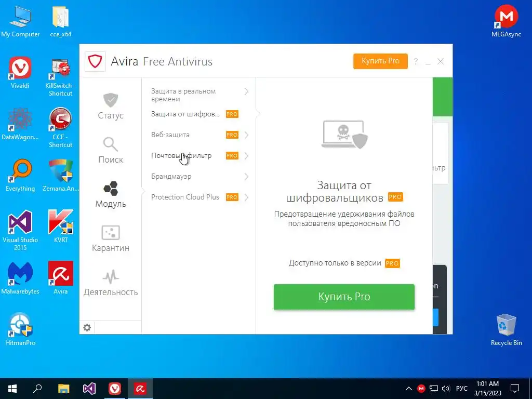Expand chevron next to Веб-защита
This screenshot has width=532, height=399.
coord(247,135)
